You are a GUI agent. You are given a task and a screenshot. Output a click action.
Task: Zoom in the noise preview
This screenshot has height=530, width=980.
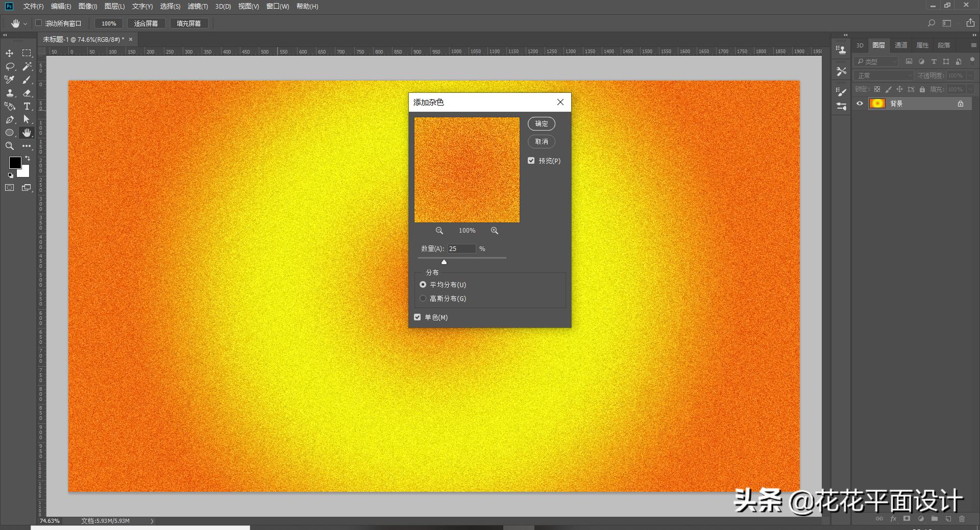click(494, 231)
